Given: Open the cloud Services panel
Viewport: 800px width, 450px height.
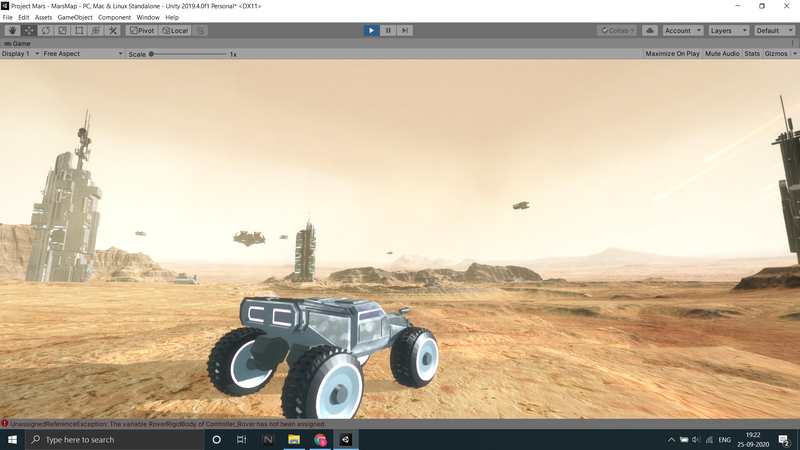Looking at the screenshot, I should [x=649, y=31].
